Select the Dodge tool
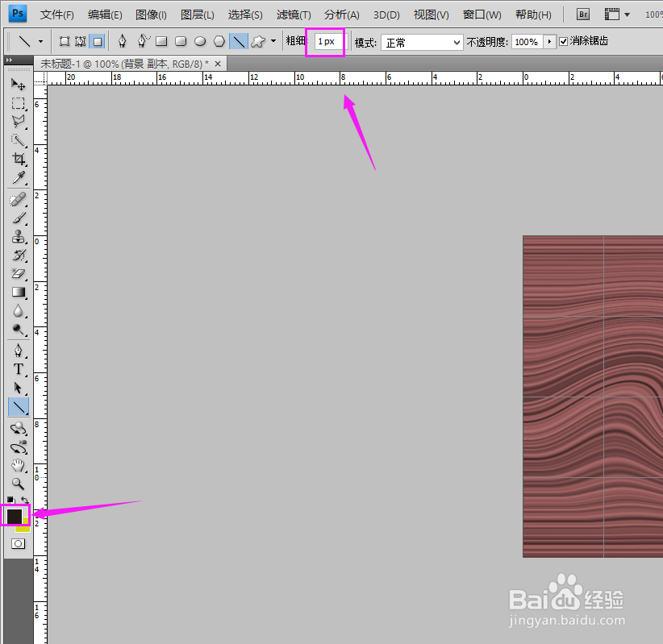 [x=18, y=330]
